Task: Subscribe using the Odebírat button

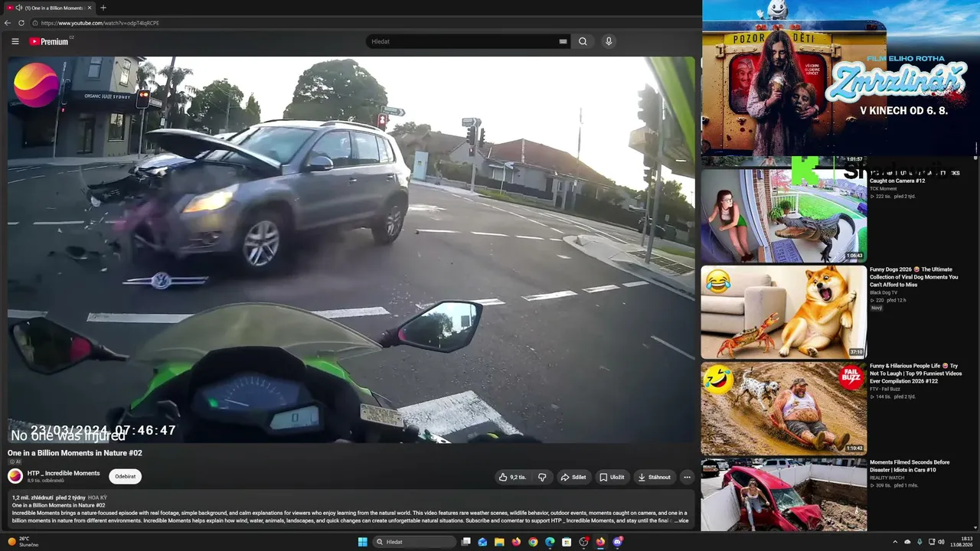Action: tap(125, 476)
